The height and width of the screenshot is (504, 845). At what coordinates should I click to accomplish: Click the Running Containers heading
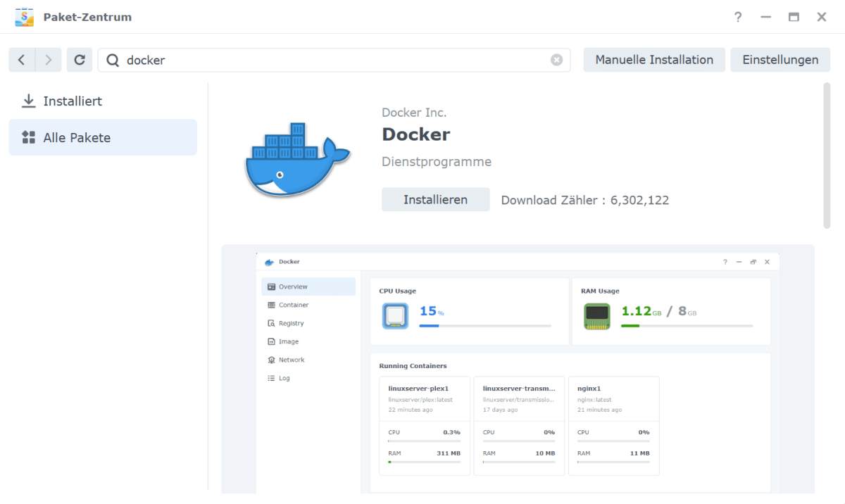[x=413, y=366]
